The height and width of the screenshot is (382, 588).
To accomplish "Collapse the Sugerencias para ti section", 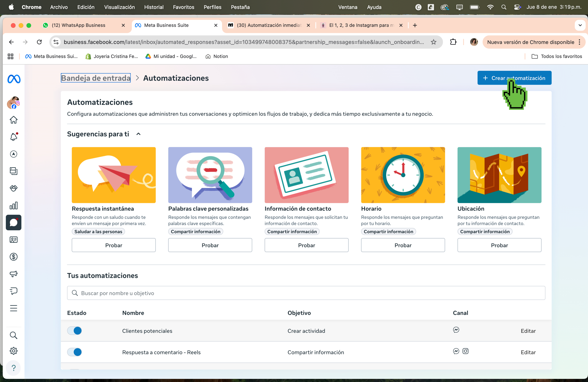I will (x=139, y=134).
